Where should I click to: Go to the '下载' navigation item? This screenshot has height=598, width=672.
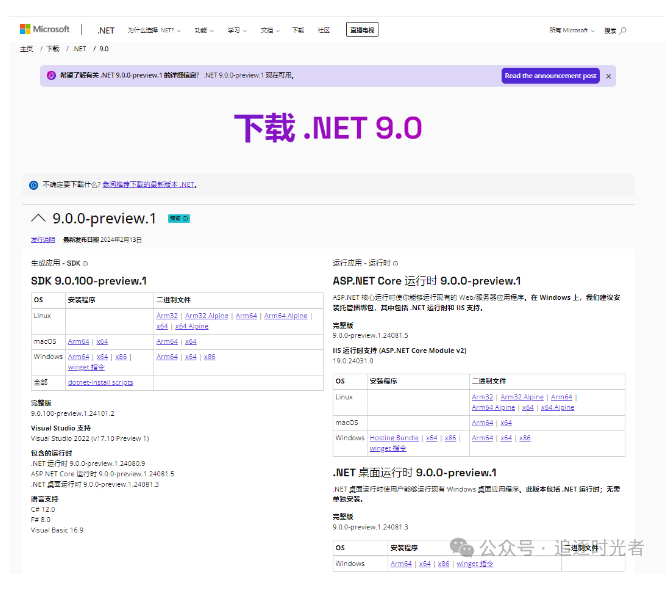pos(298,30)
